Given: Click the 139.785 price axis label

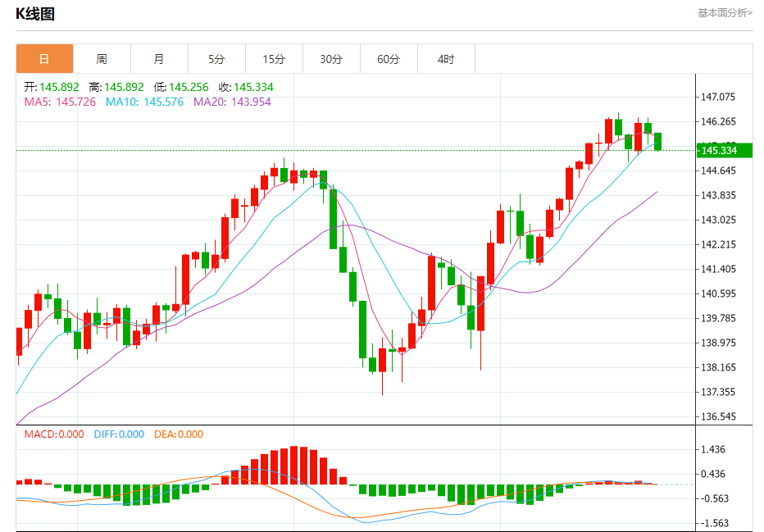Looking at the screenshot, I should tap(718, 318).
